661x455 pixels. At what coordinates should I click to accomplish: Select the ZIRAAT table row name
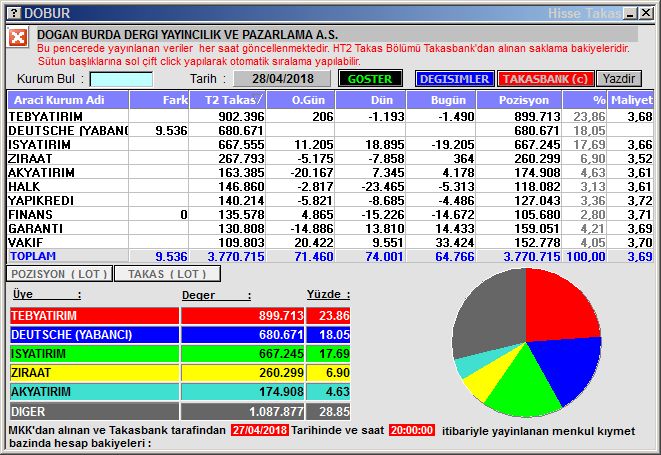tap(30, 159)
